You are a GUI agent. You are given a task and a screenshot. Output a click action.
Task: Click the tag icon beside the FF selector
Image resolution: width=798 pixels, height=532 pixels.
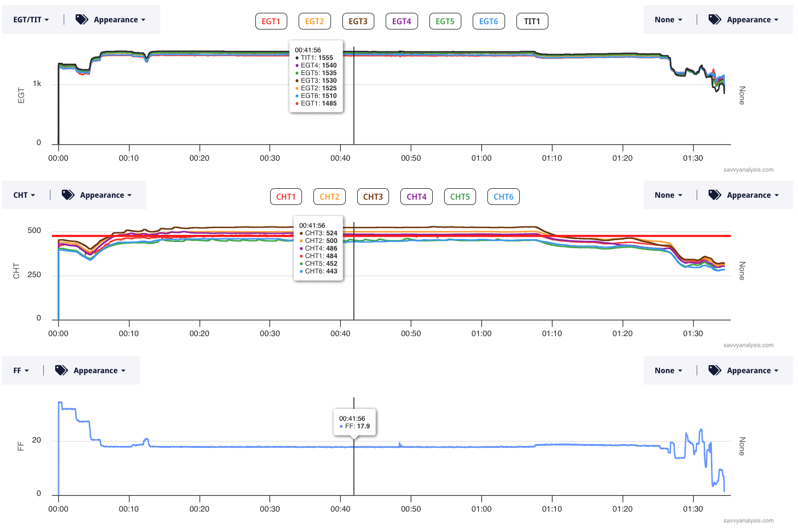[61, 370]
